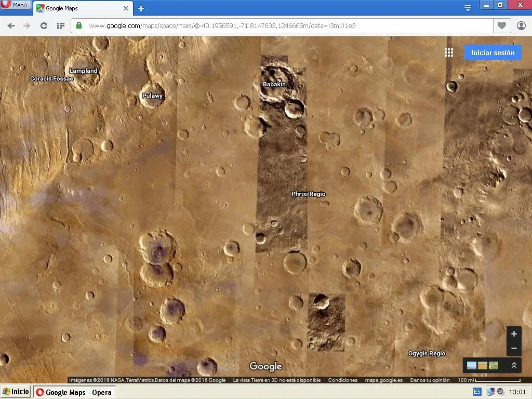Open the network icon in system tray
Viewport: 532px width, 399px height.
click(490, 392)
